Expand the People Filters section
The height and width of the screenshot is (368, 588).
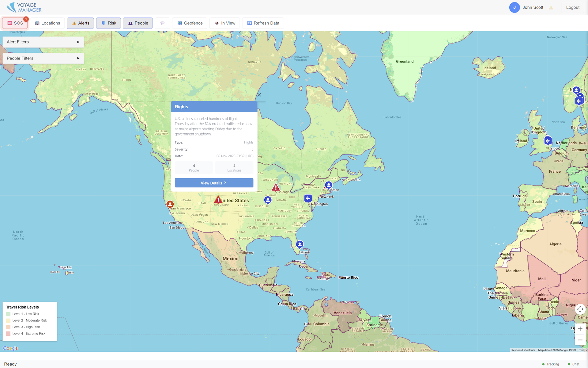click(43, 58)
